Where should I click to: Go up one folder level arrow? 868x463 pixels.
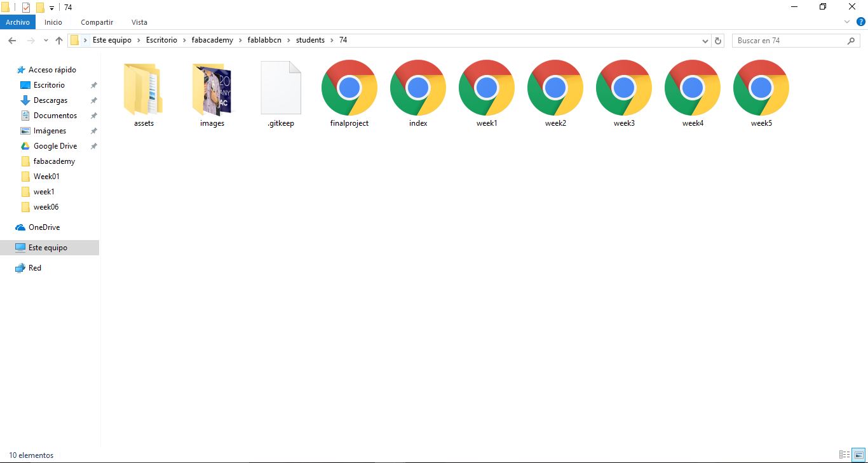tap(59, 40)
